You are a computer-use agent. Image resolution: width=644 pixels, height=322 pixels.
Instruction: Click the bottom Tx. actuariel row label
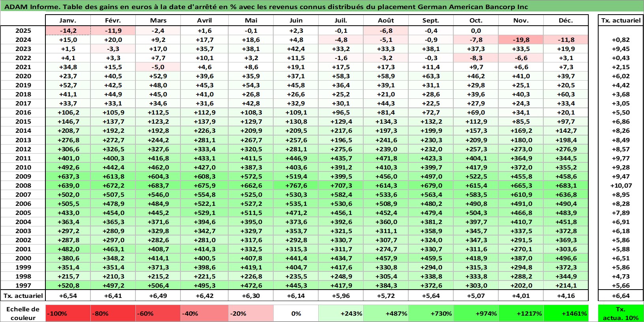coord(23,296)
